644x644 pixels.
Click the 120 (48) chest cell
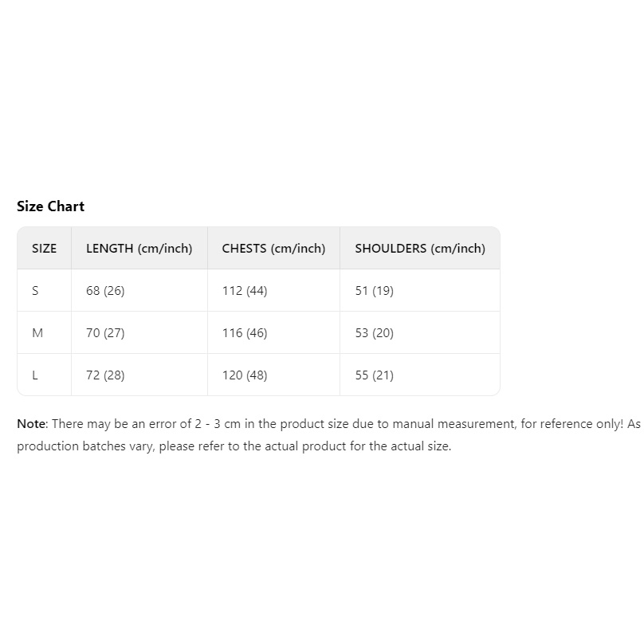[x=245, y=375]
